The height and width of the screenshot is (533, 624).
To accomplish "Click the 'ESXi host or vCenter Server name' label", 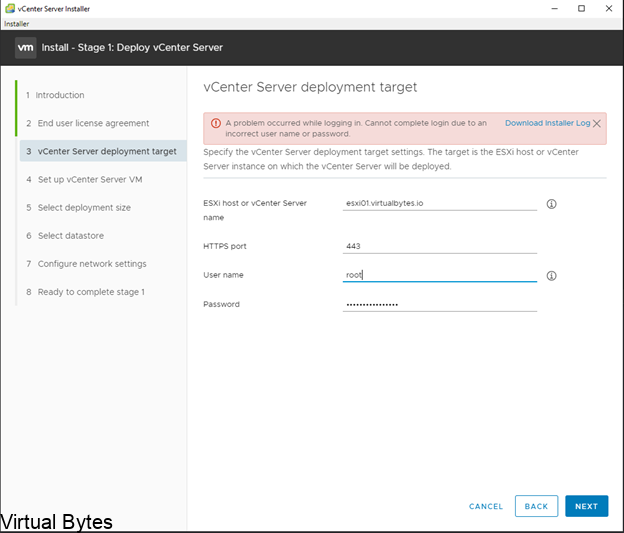I will click(x=255, y=210).
